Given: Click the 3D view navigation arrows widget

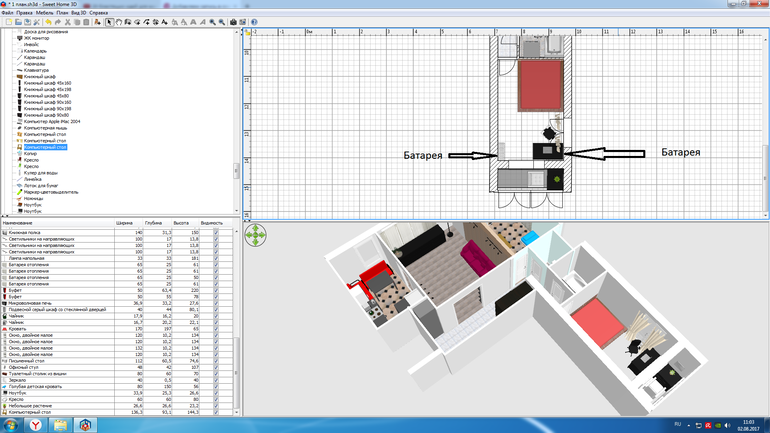Looking at the screenshot, I should (x=256, y=234).
